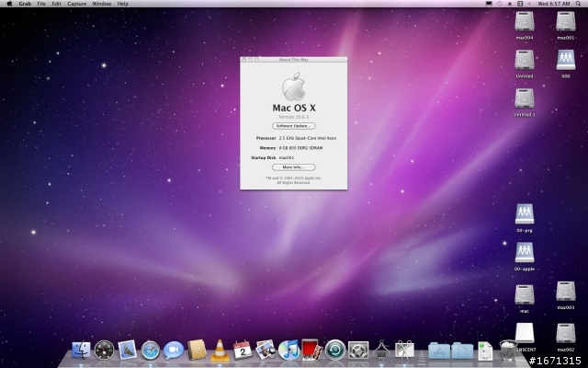Click the Memory value 8 GB 800 DDR2 SDRAM

pyautogui.click(x=300, y=148)
